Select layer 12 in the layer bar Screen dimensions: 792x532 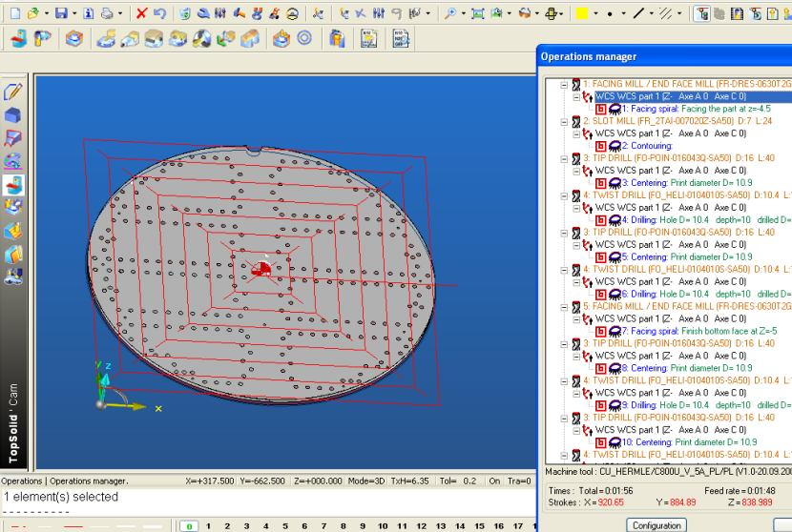click(x=421, y=526)
